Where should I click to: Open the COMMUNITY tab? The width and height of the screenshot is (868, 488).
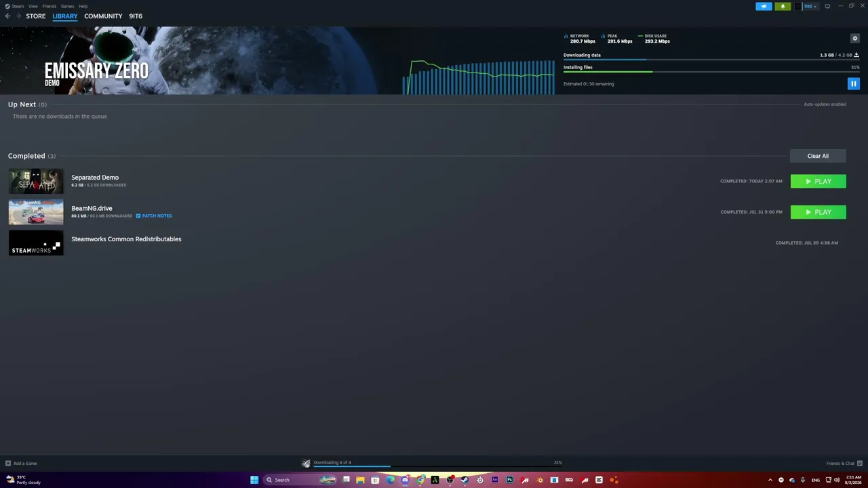pos(103,16)
